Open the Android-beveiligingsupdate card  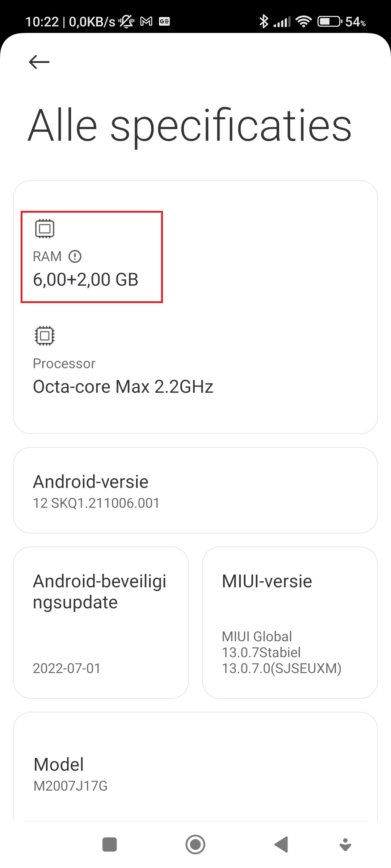coord(101,622)
